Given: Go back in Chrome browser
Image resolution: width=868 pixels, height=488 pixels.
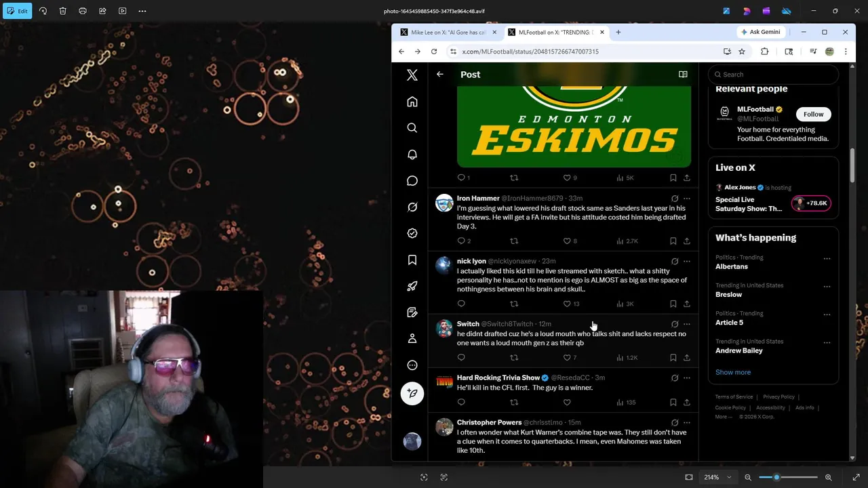Looking at the screenshot, I should pyautogui.click(x=401, y=52).
